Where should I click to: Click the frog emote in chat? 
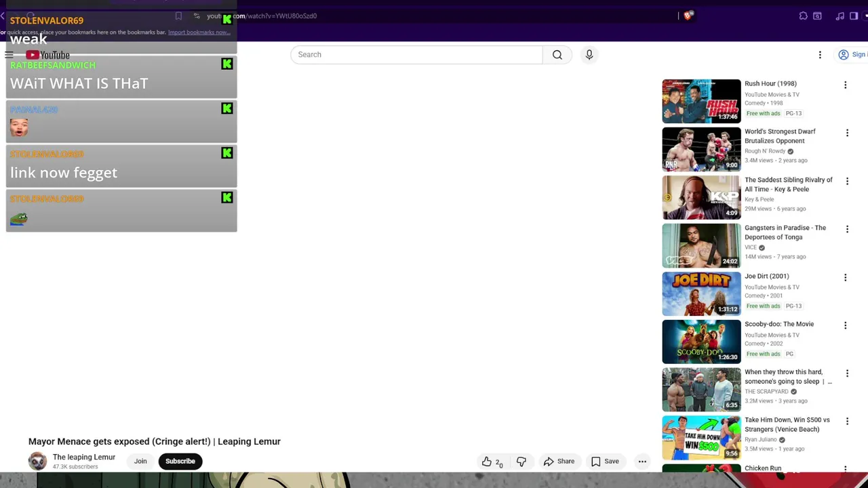(19, 218)
